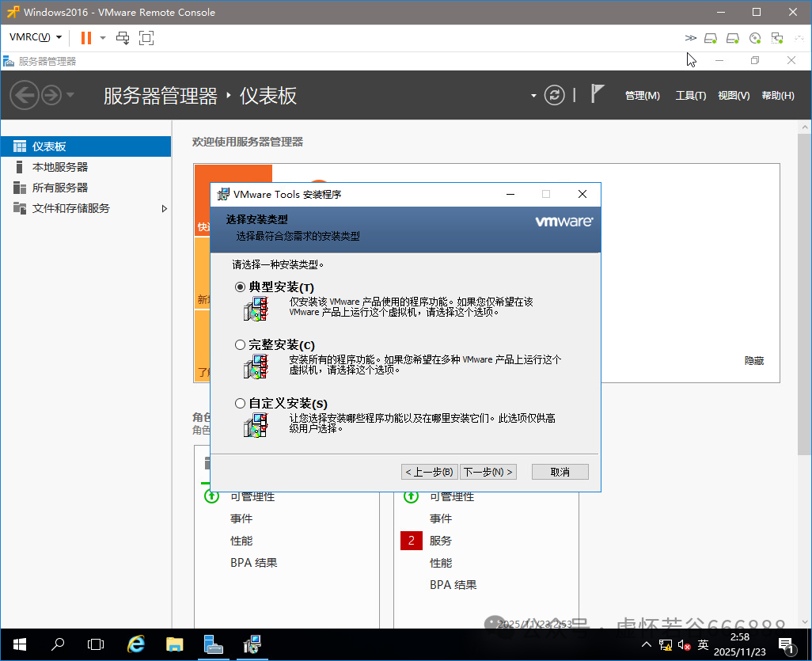The width and height of the screenshot is (812, 661).
Task: Open 文件和存储服务 in the sidebar
Action: [x=86, y=208]
